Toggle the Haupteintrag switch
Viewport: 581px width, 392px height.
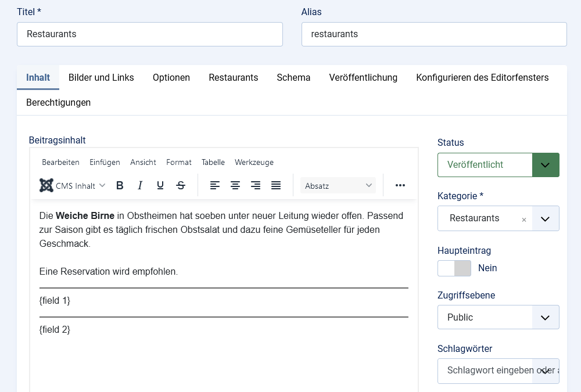[x=454, y=268]
